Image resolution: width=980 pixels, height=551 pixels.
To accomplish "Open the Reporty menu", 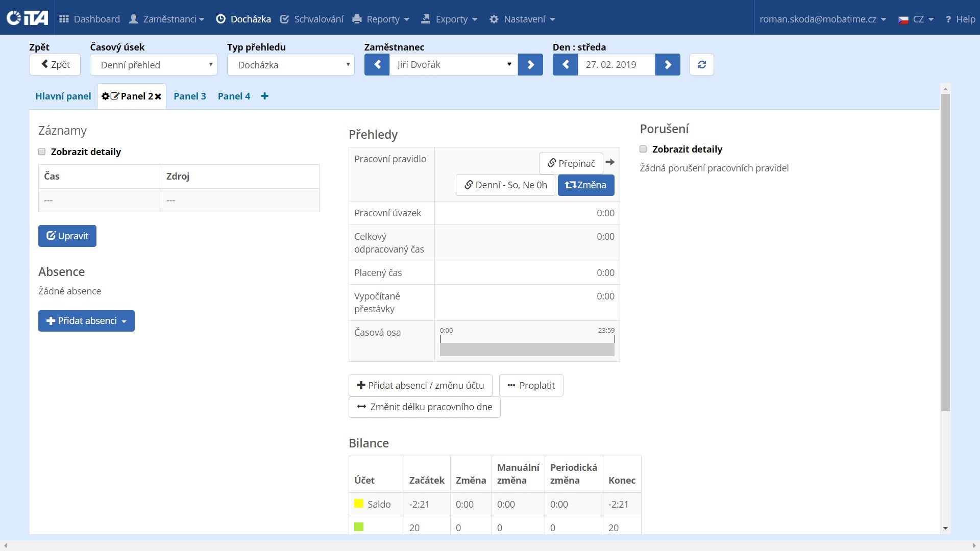I will (x=381, y=19).
